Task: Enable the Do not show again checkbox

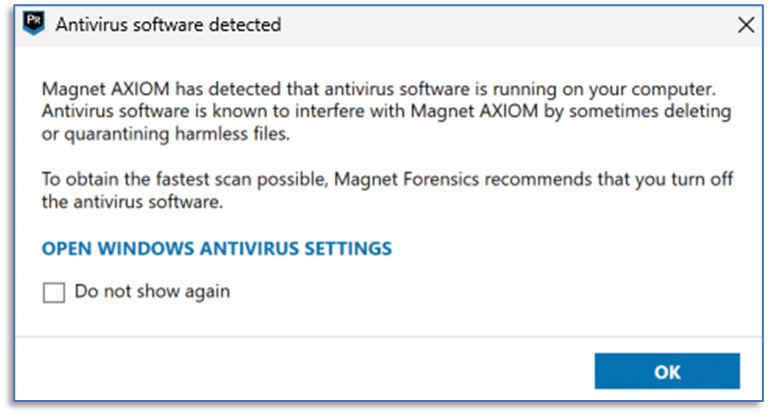Action: coord(54,293)
